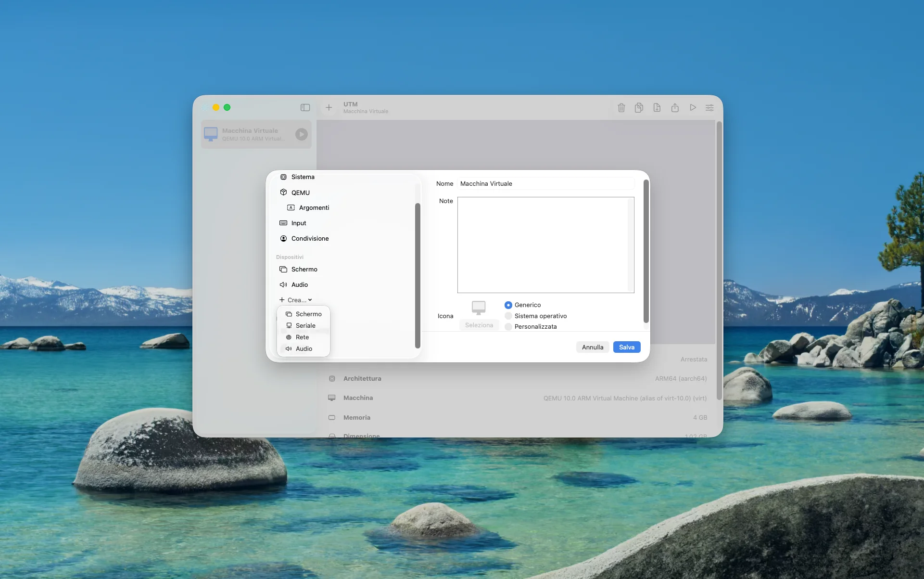
Task: Choose Rete from the Crea menu
Action: coord(302,337)
